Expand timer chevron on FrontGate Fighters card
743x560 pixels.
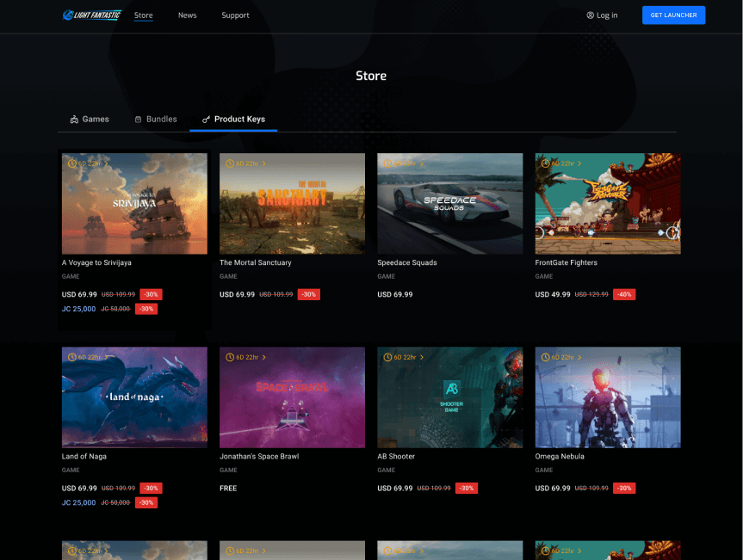[579, 163]
